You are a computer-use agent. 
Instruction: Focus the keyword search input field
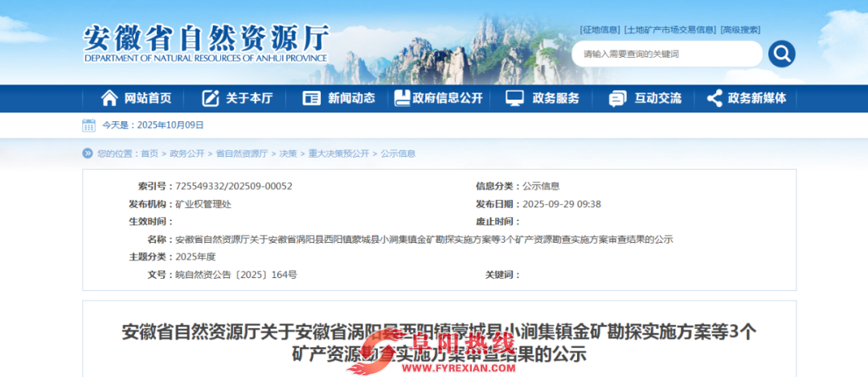coord(667,54)
